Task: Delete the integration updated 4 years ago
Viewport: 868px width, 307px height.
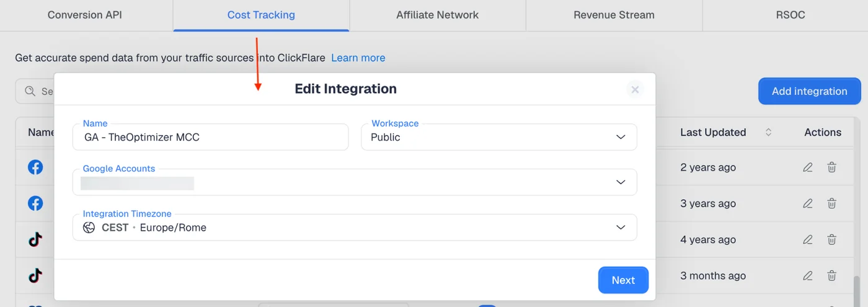Action: pos(832,239)
